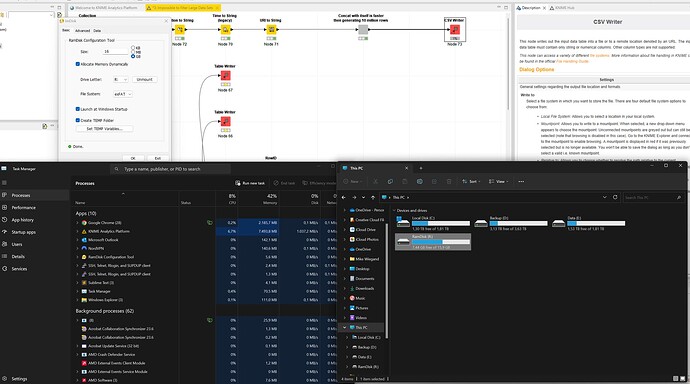Viewport: 690px width, 384px height.
Task: Expand Windows Explorer process group
Action: [x=77, y=300]
